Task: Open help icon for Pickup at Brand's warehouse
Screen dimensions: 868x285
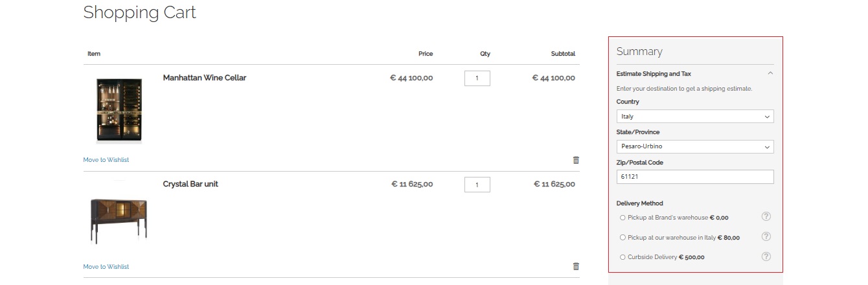Action: point(766,216)
